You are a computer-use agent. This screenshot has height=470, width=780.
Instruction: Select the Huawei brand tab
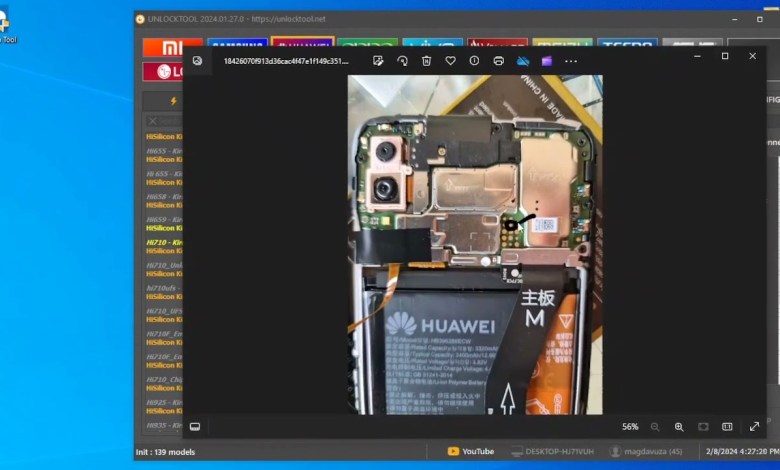(x=302, y=46)
